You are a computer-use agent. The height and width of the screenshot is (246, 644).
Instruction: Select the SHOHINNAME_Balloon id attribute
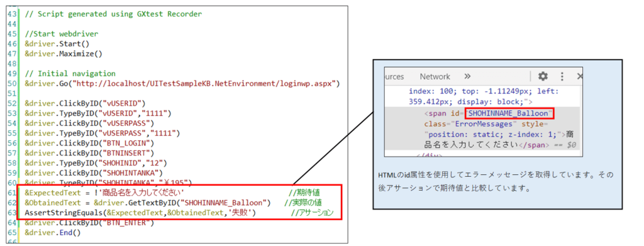[509, 113]
